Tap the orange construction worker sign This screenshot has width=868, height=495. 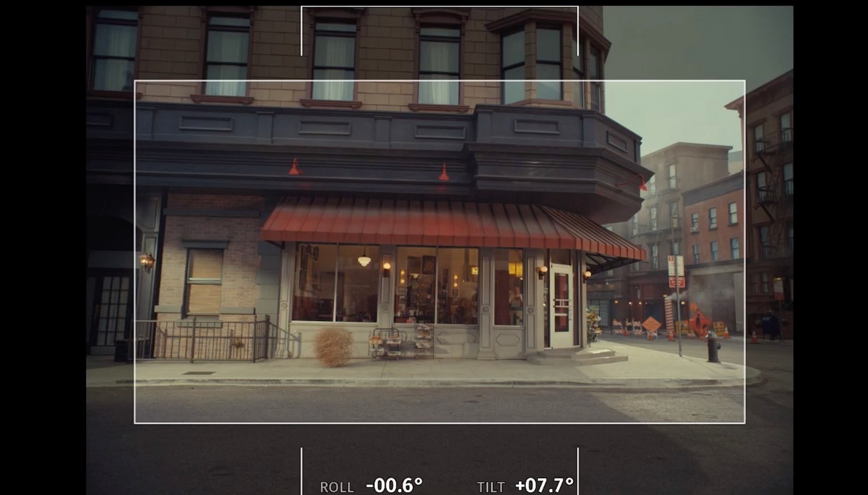click(699, 322)
